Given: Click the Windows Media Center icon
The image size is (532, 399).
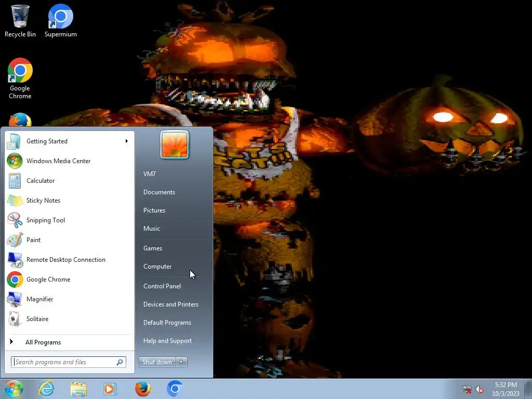Looking at the screenshot, I should click(15, 161).
